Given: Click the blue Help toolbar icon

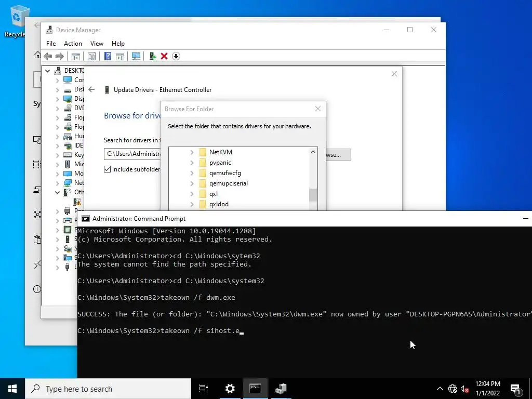Looking at the screenshot, I should point(108,56).
